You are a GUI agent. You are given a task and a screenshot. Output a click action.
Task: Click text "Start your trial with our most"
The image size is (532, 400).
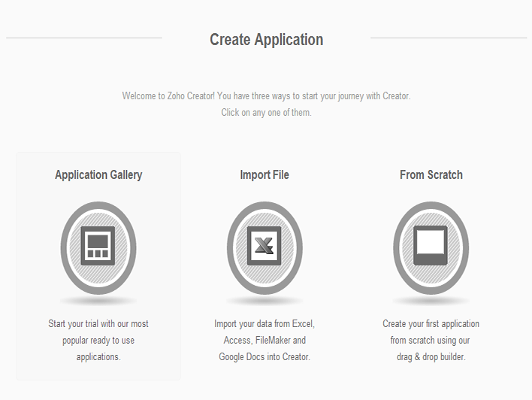[x=98, y=324]
